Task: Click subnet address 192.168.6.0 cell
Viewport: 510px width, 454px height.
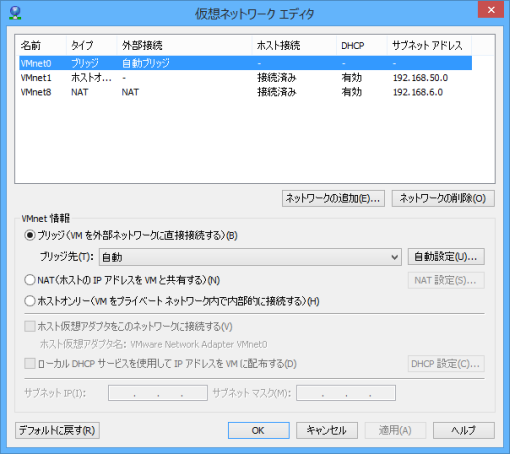Action: [x=418, y=92]
